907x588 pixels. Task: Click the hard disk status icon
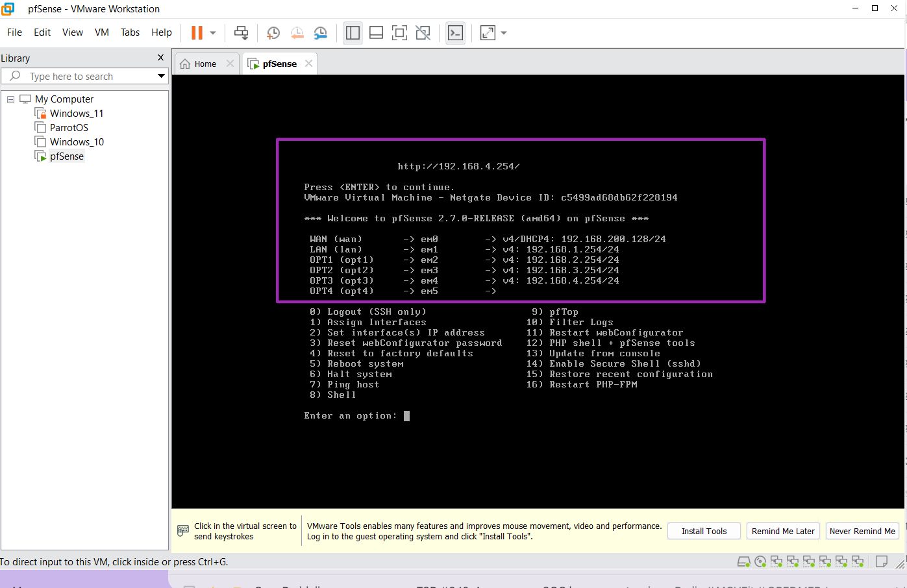pos(744,561)
